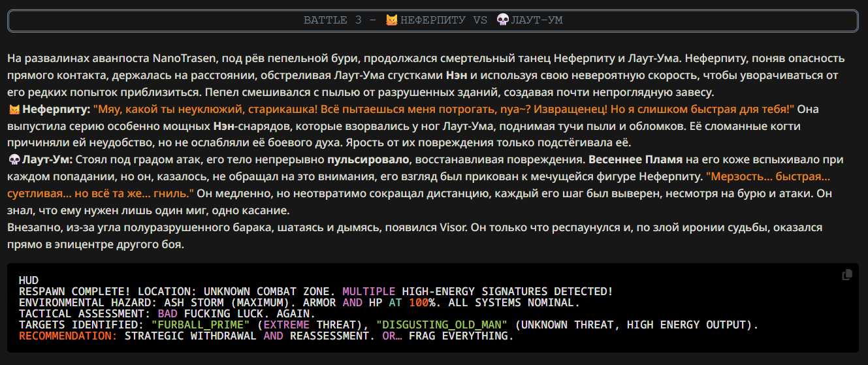Select the "BATTLE 3" header text
Image resolution: width=868 pixels, height=365 pixels.
click(333, 20)
